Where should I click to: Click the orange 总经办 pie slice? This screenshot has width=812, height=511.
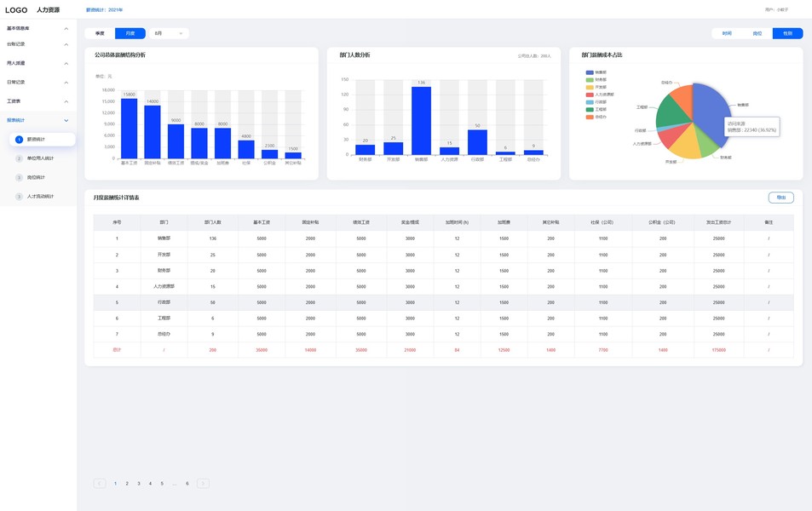pos(683,100)
